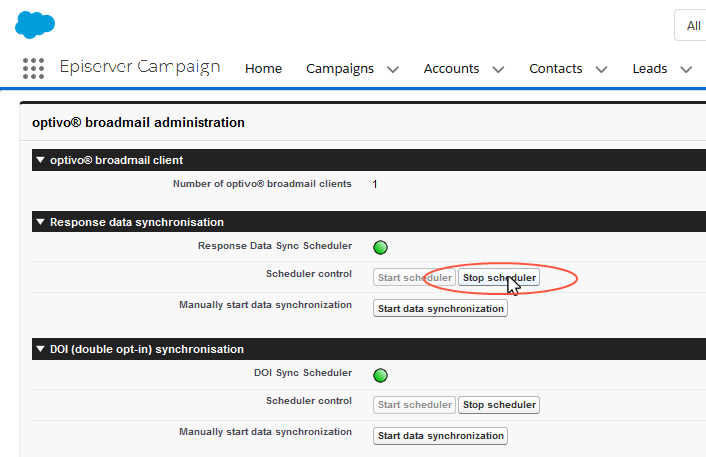The height and width of the screenshot is (457, 706).
Task: Open the Contacts tab dropdown chevron
Action: (x=601, y=69)
